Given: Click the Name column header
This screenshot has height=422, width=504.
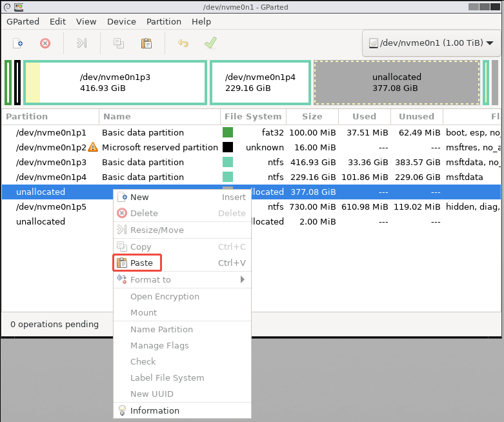Looking at the screenshot, I should click(x=159, y=116).
